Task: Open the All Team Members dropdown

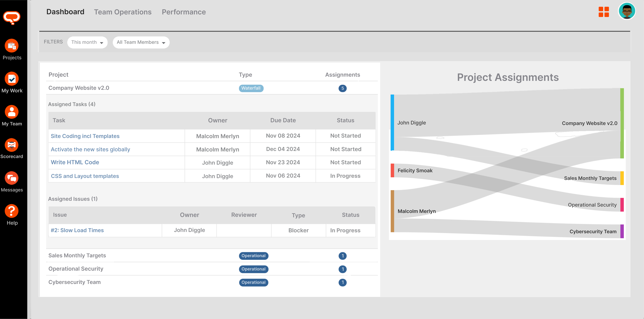Action: [141, 42]
